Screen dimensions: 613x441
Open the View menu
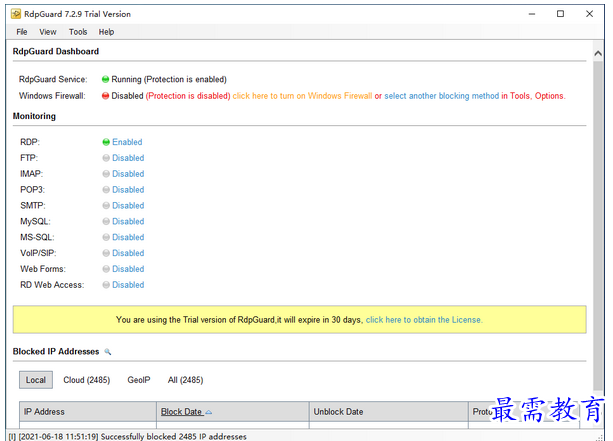click(x=48, y=32)
